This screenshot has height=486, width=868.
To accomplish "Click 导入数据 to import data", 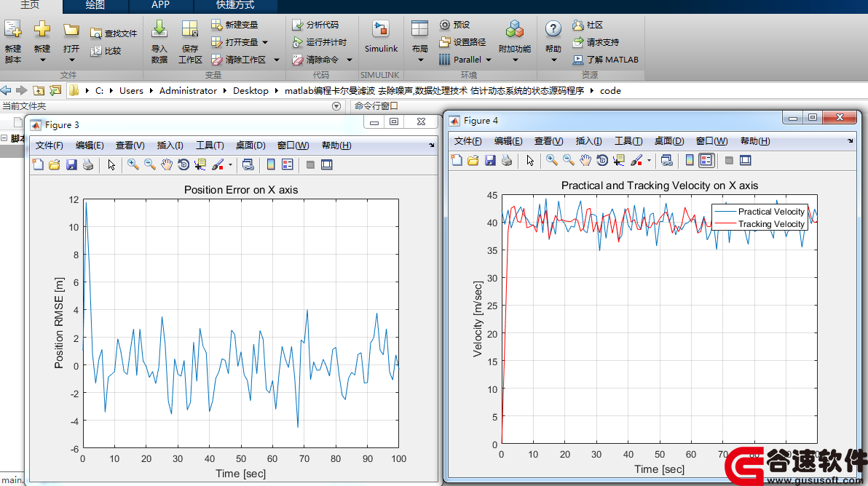I will point(159,43).
